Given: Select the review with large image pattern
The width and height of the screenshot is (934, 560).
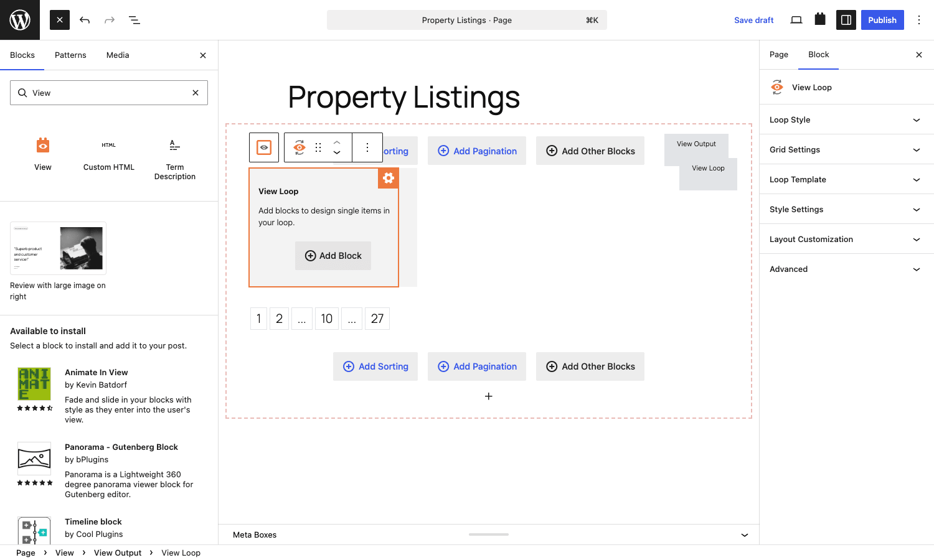Looking at the screenshot, I should tap(58, 248).
